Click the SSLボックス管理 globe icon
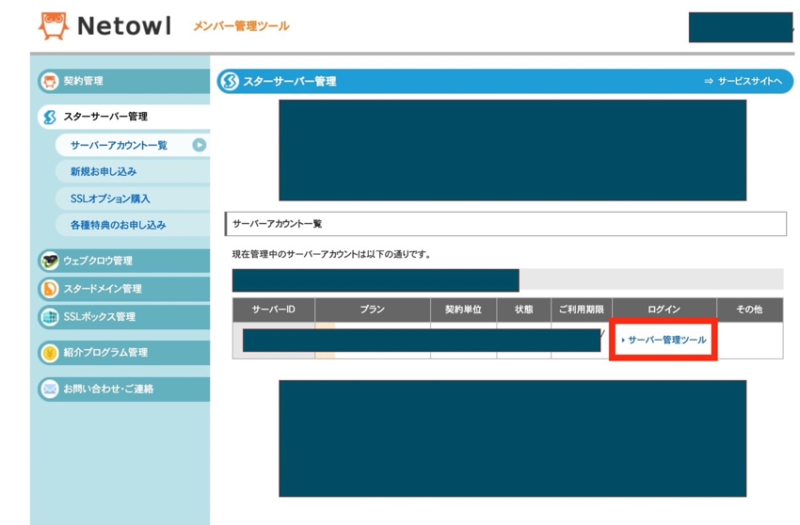The width and height of the screenshot is (800, 525). (49, 317)
